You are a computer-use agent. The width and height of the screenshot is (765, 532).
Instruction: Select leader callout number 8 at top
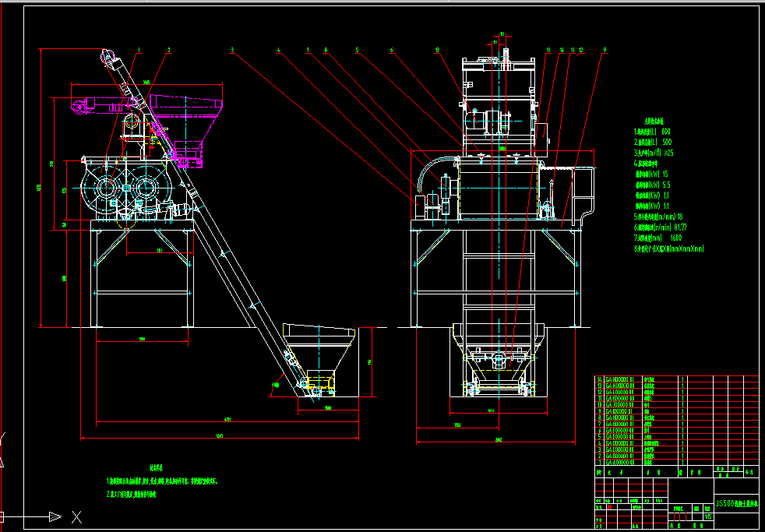click(x=326, y=50)
